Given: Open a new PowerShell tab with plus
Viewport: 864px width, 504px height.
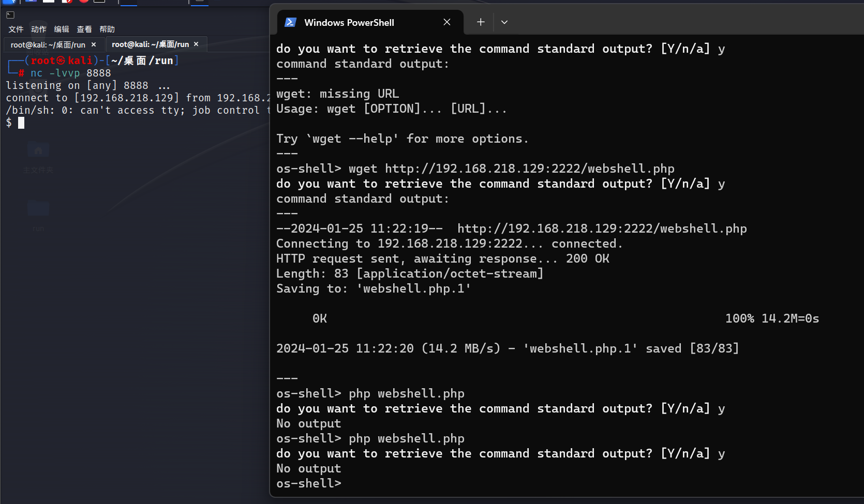Looking at the screenshot, I should pos(481,22).
